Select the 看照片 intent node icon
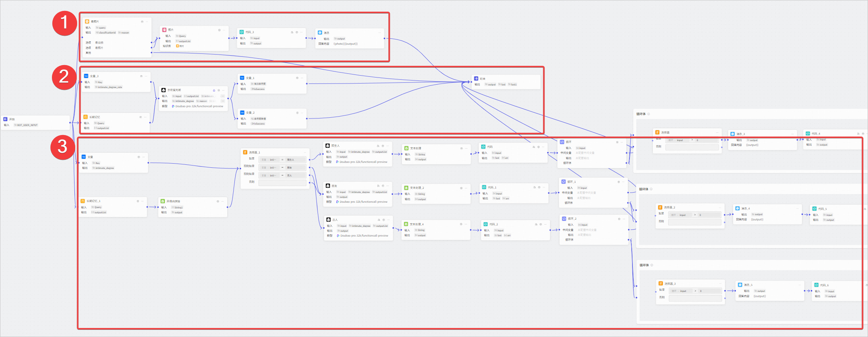 (x=87, y=22)
